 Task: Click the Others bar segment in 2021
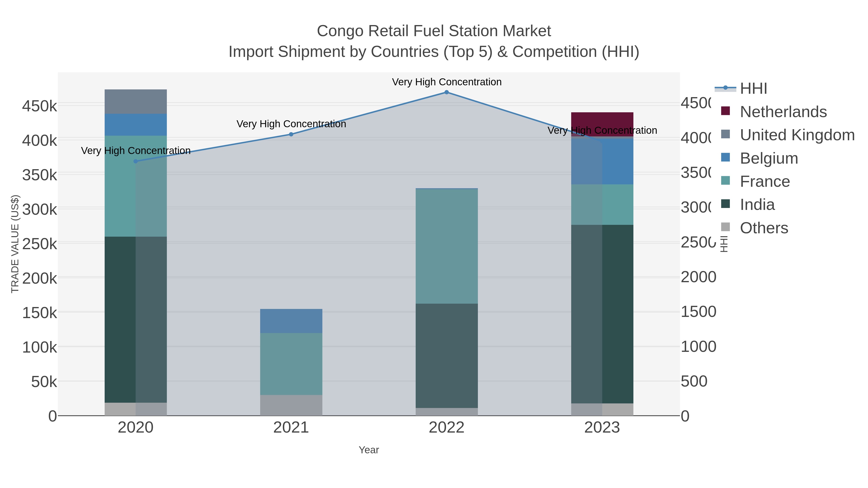(x=291, y=405)
